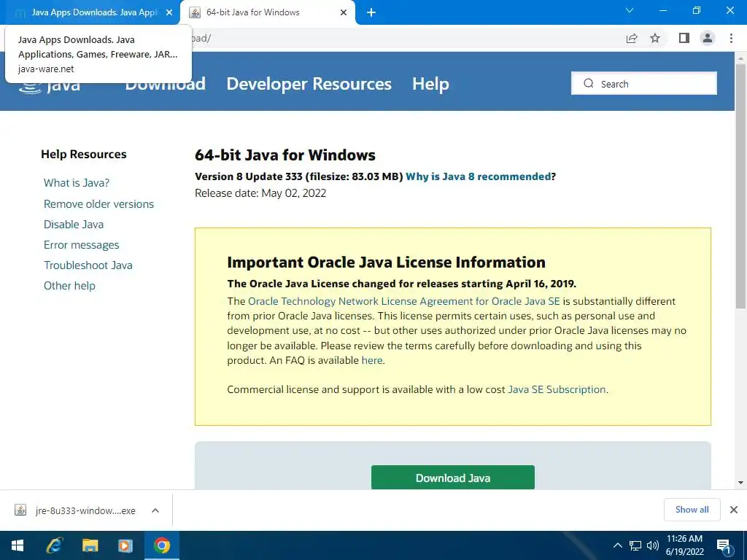Open the Disable Java help link
747x560 pixels.
click(x=74, y=225)
